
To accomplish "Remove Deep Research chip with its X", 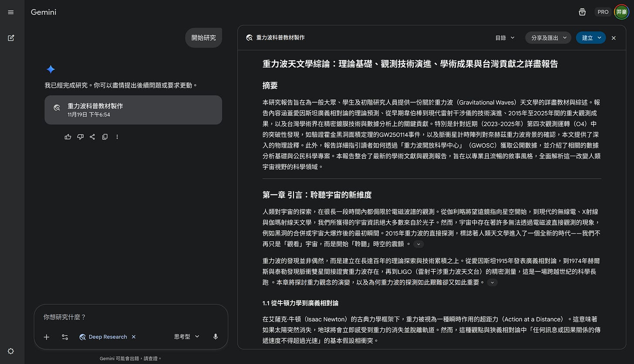I will pos(134,337).
